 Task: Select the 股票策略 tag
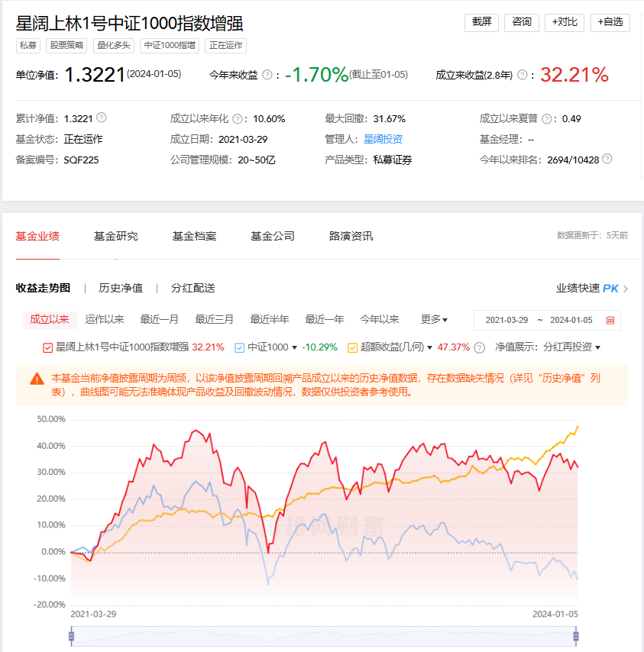point(66,45)
